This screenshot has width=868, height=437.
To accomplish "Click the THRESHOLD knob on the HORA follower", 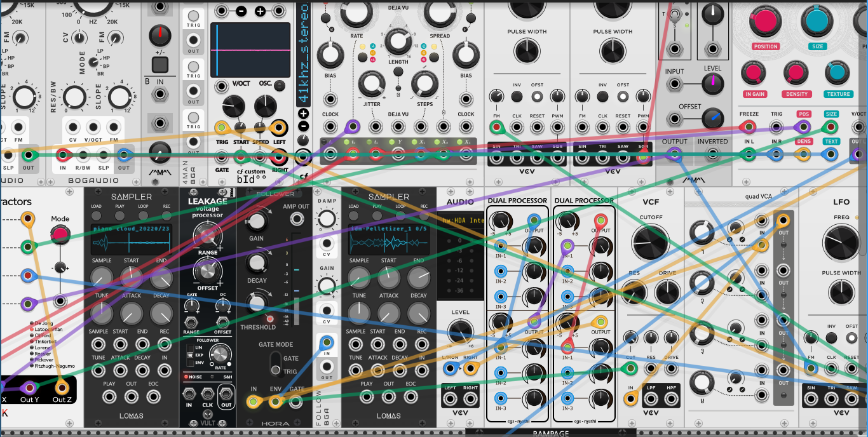I will [x=257, y=303].
